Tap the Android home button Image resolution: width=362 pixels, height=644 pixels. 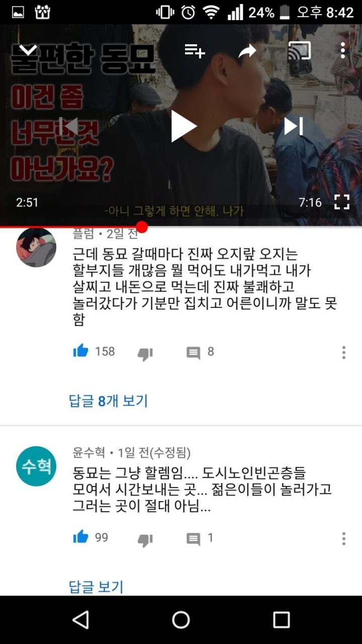pos(181,620)
